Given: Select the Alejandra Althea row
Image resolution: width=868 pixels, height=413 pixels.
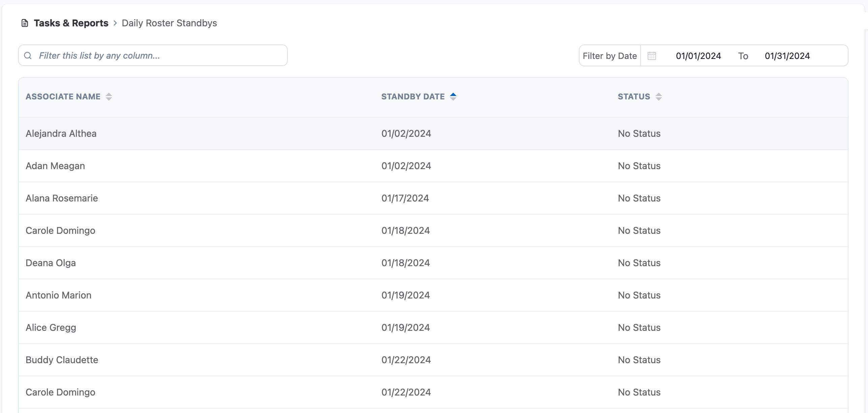Looking at the screenshot, I should tap(61, 134).
